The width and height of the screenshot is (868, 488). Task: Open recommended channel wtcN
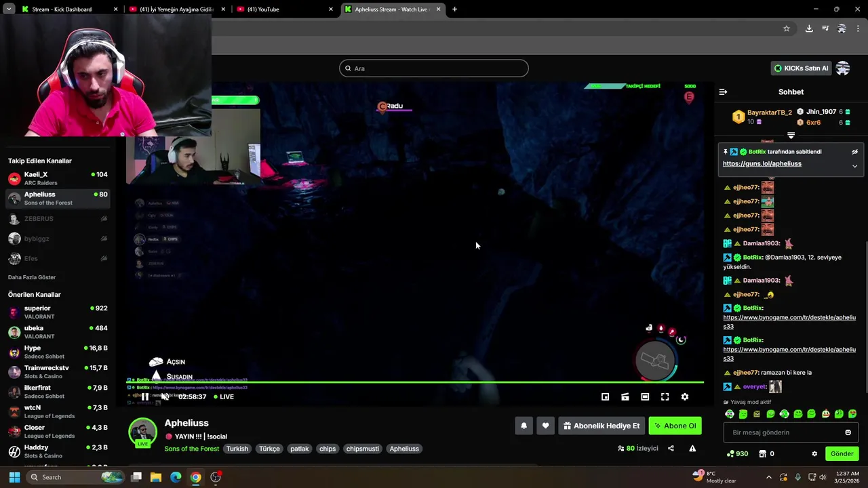[x=58, y=411]
